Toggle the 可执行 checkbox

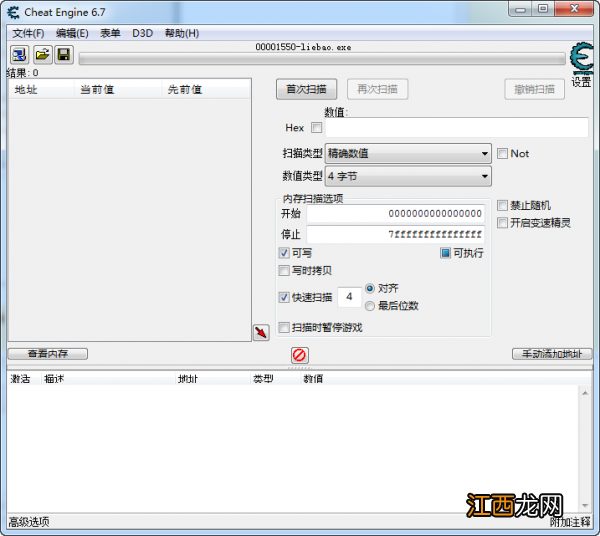[445, 253]
